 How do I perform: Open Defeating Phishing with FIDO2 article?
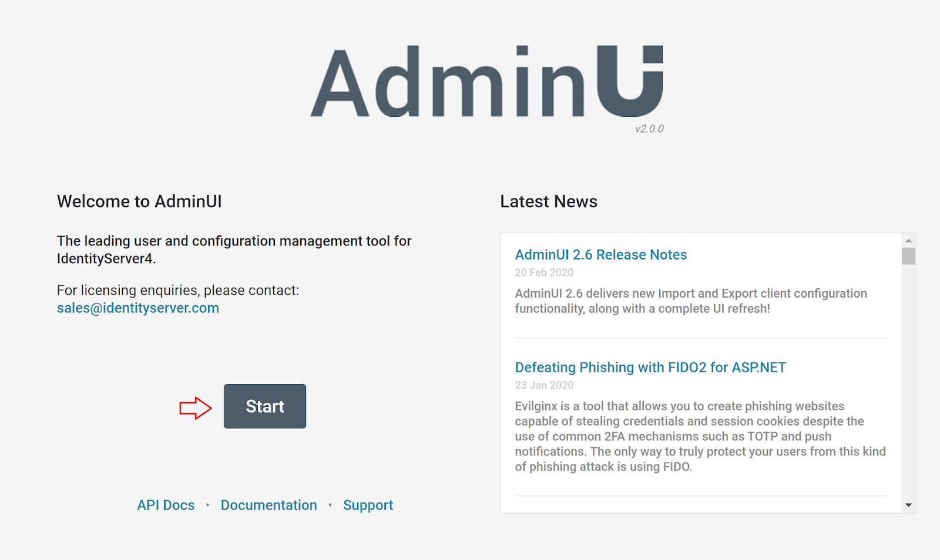(x=650, y=367)
